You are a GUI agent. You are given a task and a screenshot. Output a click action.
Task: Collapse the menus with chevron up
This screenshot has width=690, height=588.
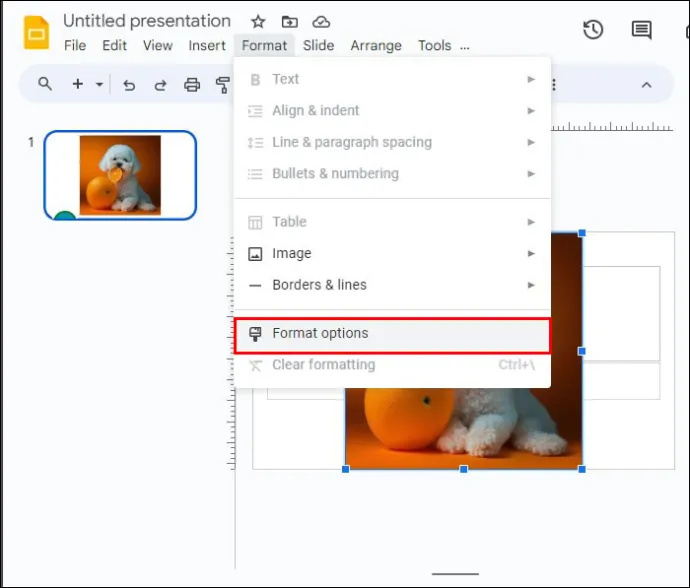[x=646, y=85]
